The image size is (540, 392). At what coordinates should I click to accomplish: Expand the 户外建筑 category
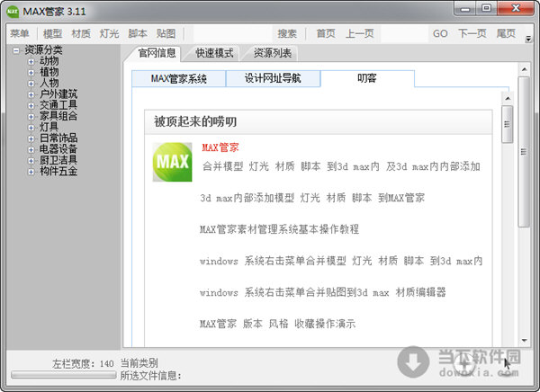(x=31, y=94)
